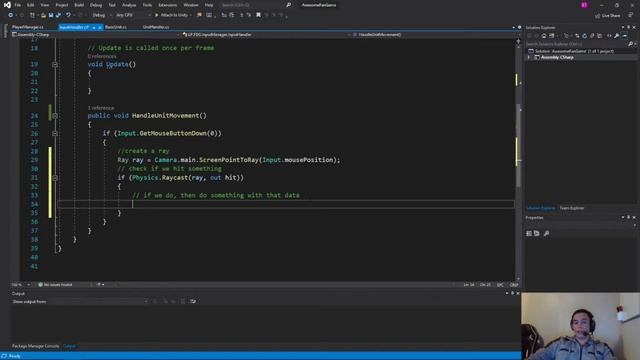Click Solution Explorer switch views icon

551,36
